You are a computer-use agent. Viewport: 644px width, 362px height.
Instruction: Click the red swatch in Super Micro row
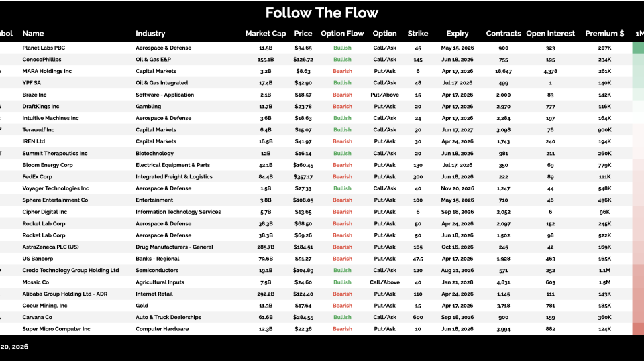tap(638, 329)
